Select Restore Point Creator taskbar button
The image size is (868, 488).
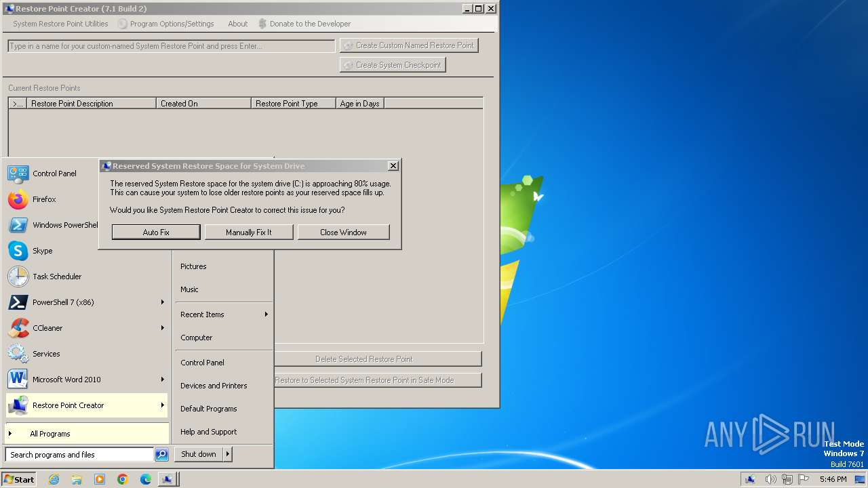click(x=168, y=479)
